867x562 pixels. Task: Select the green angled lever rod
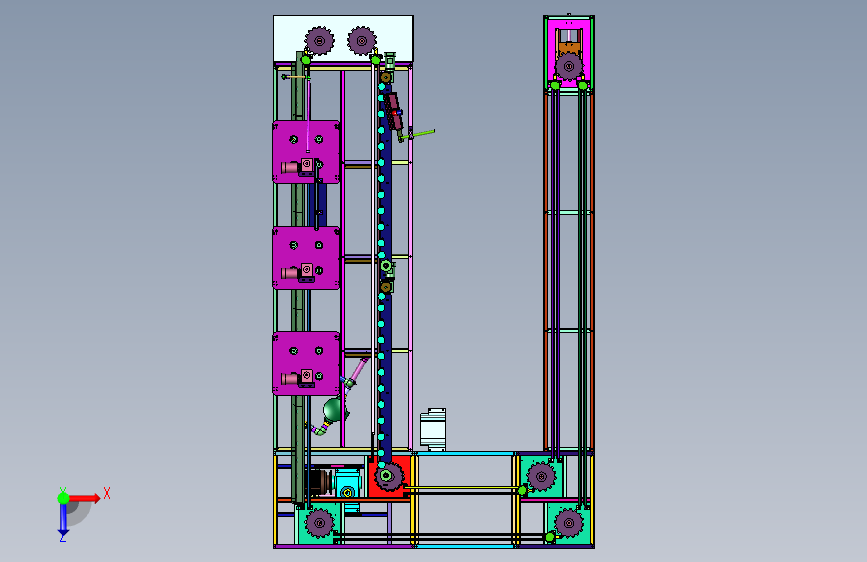pyautogui.click(x=418, y=133)
